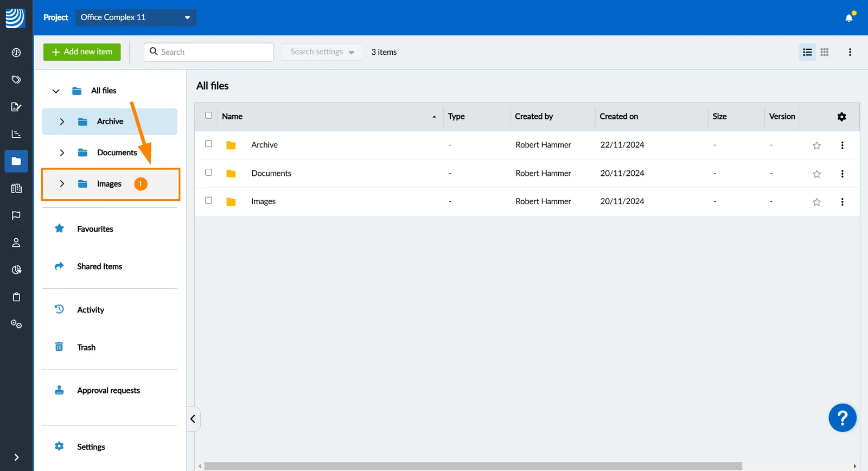The height and width of the screenshot is (471, 868).
Task: Click the 22/11/2024 date cell
Action: (x=622, y=145)
